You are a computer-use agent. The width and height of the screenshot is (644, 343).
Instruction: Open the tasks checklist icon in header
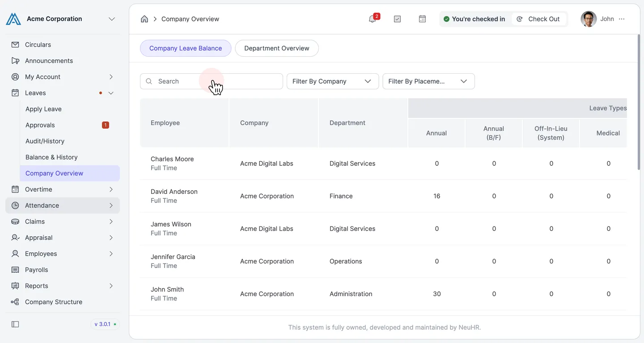397,19
